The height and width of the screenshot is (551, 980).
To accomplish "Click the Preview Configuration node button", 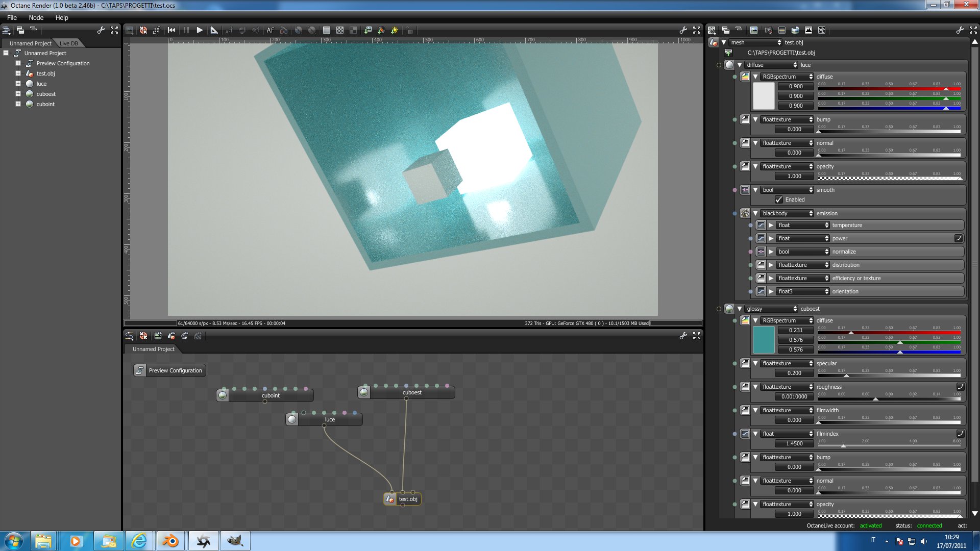I will pyautogui.click(x=170, y=370).
